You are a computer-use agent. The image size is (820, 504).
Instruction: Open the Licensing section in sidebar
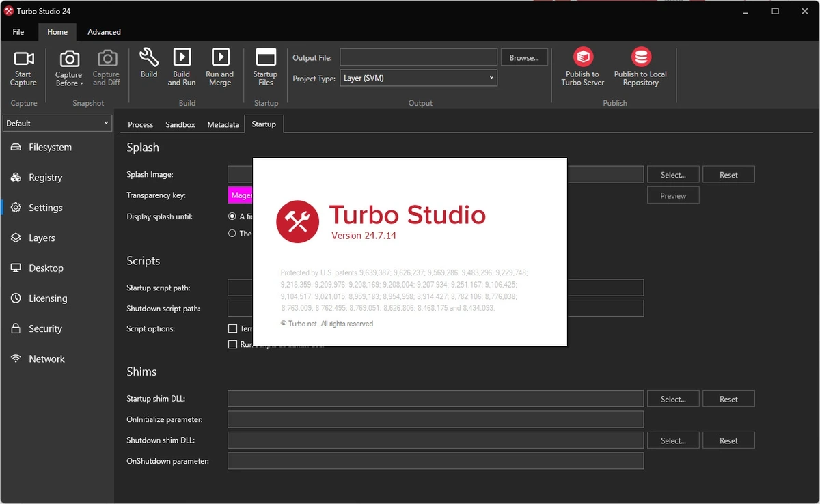(57, 298)
